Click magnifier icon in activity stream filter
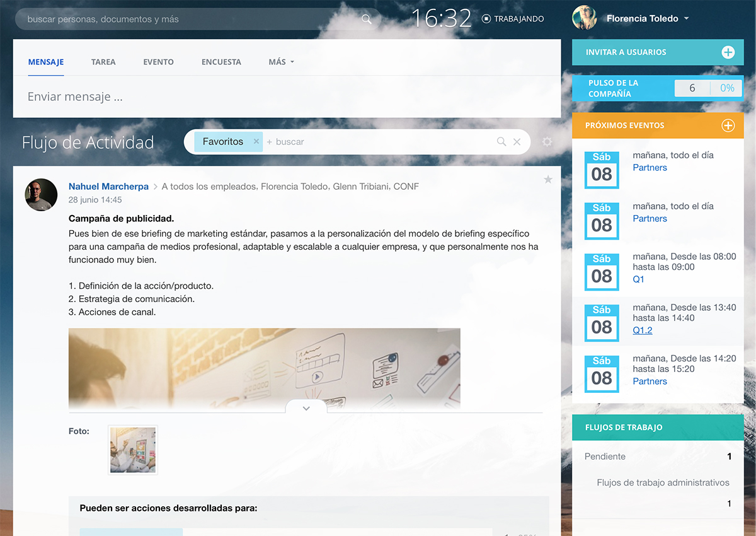756x536 pixels. pos(501,142)
